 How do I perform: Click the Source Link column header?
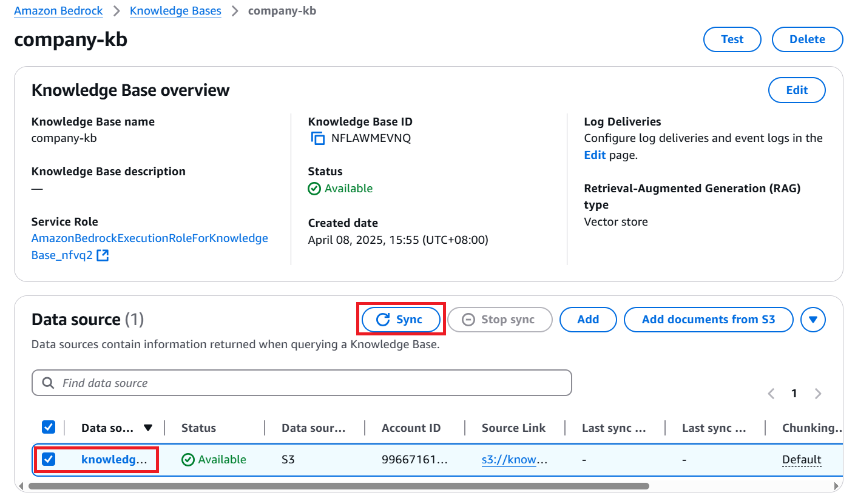point(513,428)
